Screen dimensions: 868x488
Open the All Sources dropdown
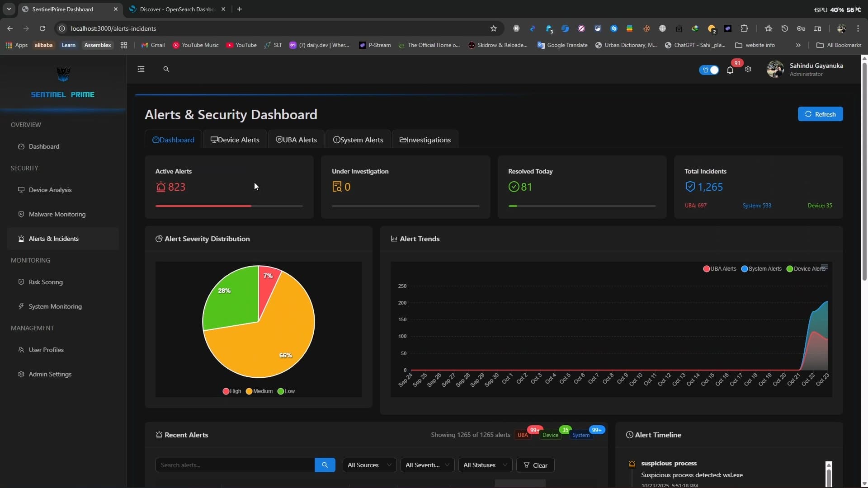(369, 465)
